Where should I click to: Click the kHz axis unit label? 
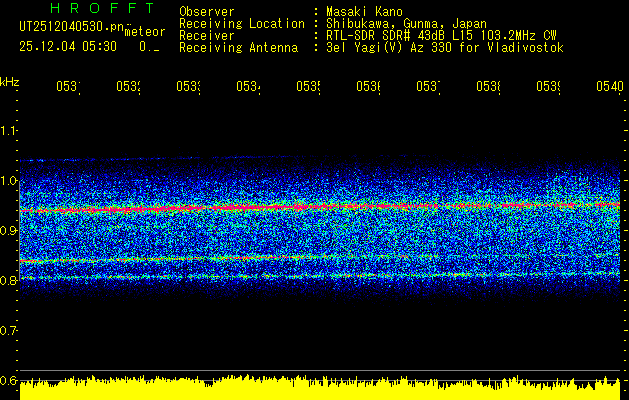pos(9,82)
